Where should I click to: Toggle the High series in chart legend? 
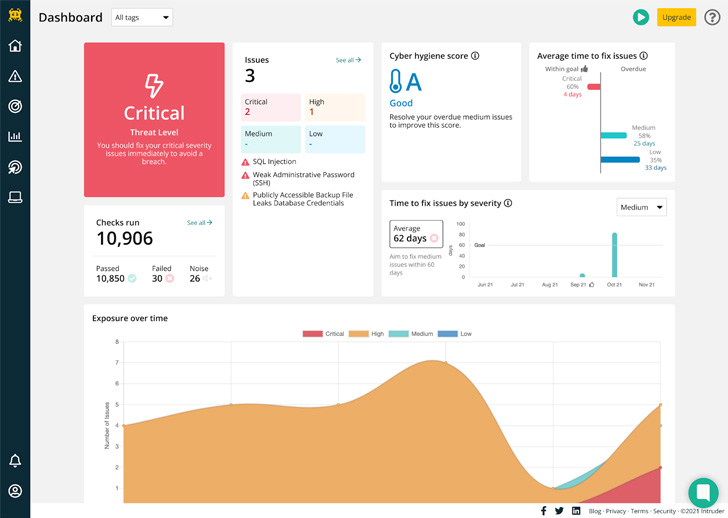point(369,334)
